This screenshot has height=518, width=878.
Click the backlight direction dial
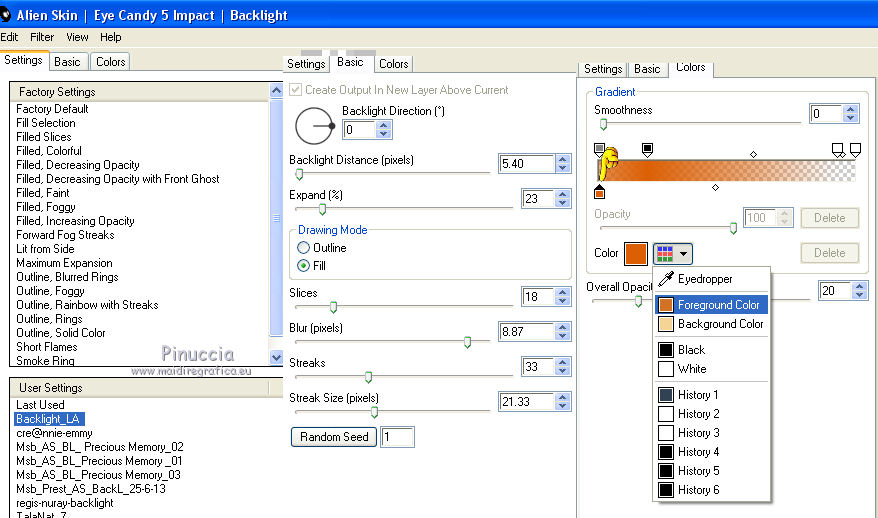314,126
